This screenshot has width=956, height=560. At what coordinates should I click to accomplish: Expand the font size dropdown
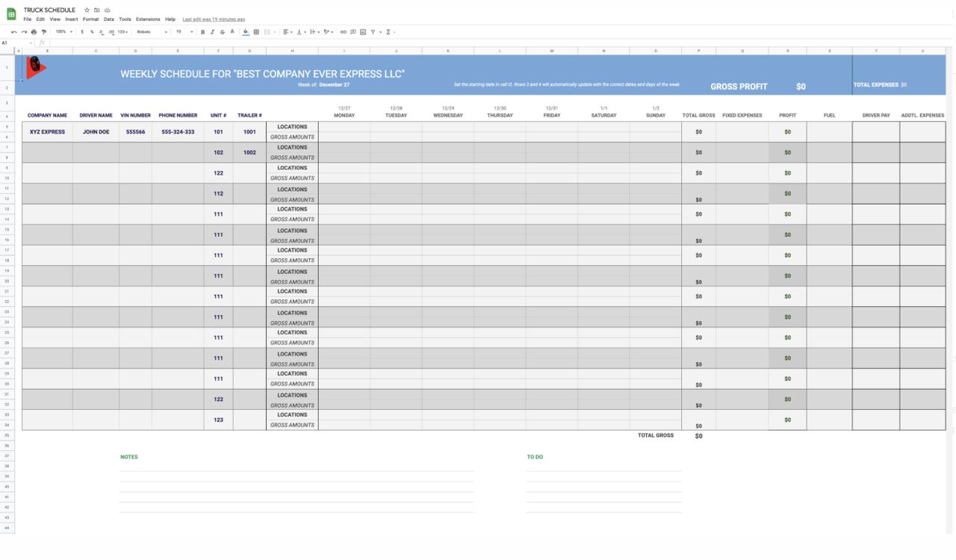point(184,32)
